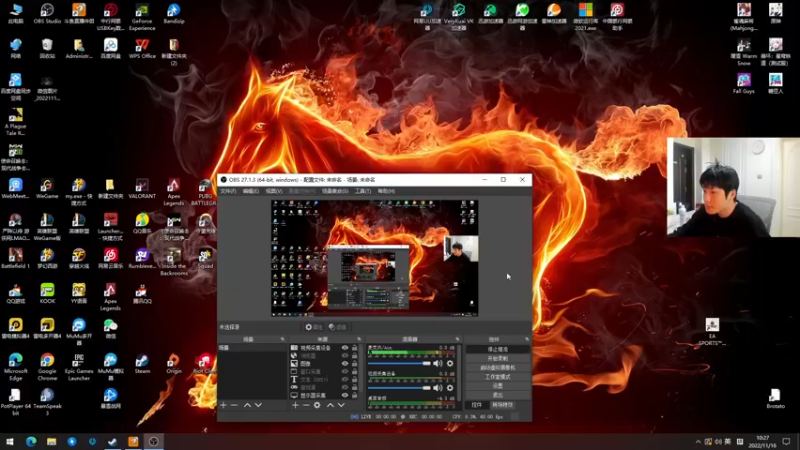Expand the 帮助 menu
800x450 pixels.
[385, 191]
